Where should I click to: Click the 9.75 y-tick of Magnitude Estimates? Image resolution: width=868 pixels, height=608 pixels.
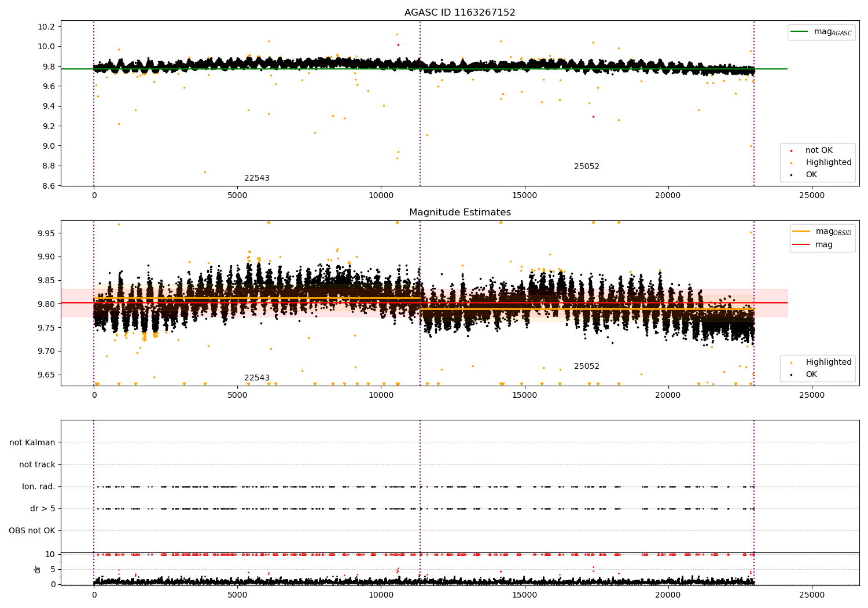pos(46,328)
